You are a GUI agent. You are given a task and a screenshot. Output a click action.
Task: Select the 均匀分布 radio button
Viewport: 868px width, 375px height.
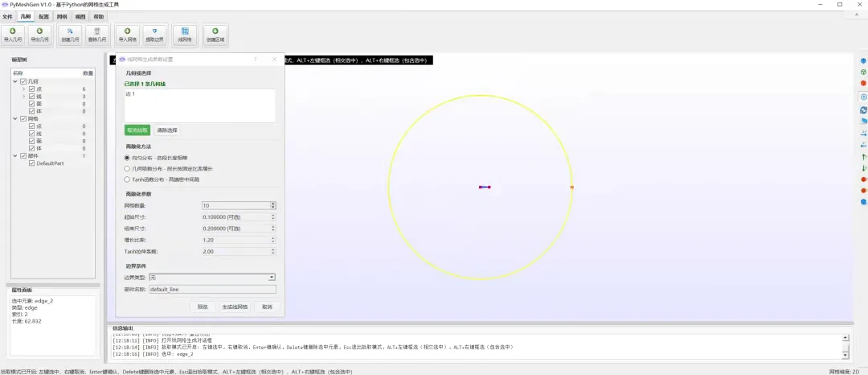tap(127, 158)
